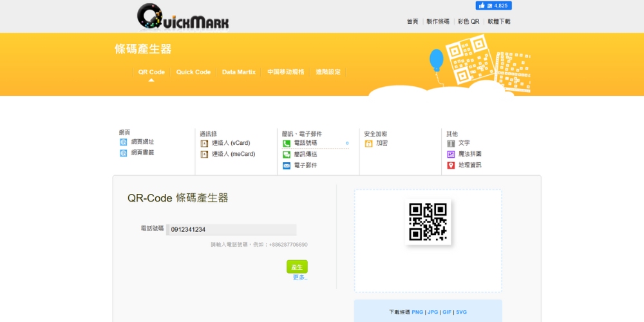Click the encryption lock icon

coord(368,144)
